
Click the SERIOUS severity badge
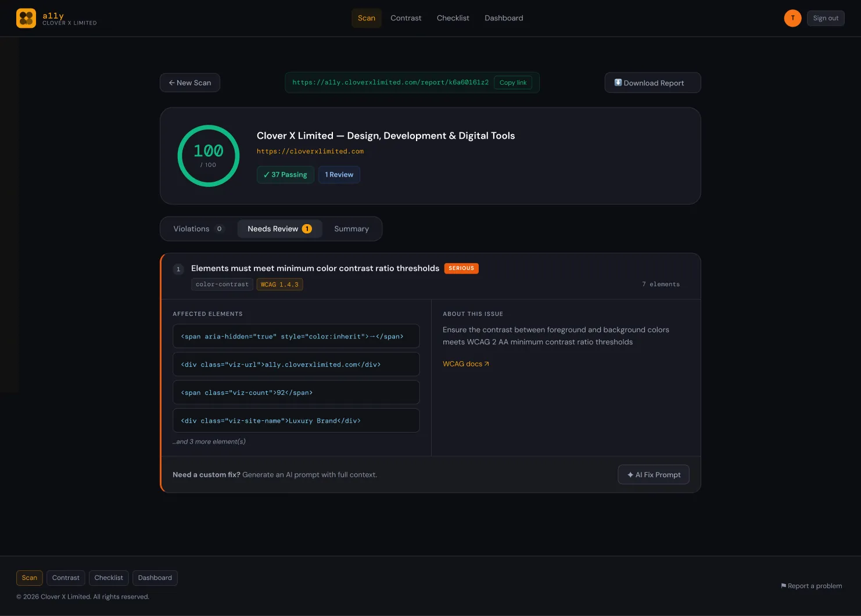point(461,268)
